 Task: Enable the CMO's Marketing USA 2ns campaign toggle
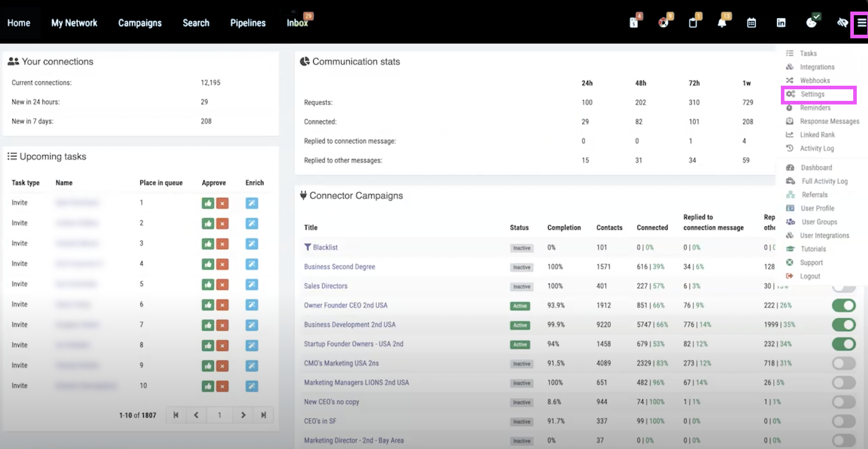[x=844, y=363]
